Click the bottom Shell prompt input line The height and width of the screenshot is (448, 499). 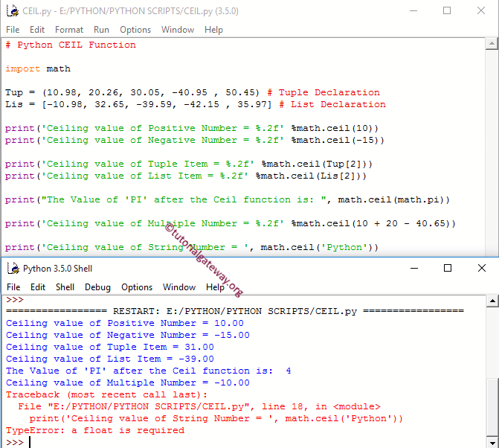point(245,442)
